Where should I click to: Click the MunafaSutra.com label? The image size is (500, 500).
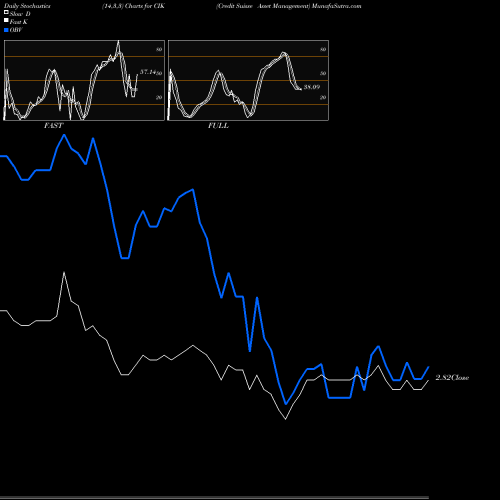pos(337,6)
